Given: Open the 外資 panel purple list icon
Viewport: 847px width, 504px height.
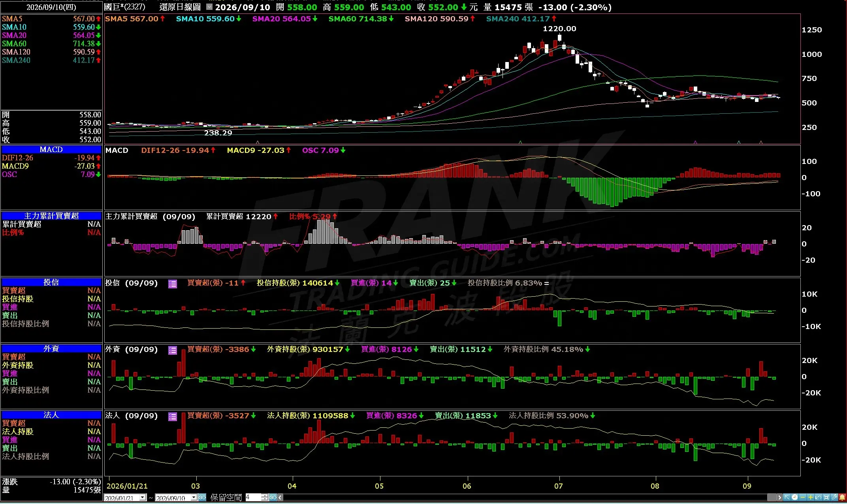Looking at the screenshot, I should 173,350.
